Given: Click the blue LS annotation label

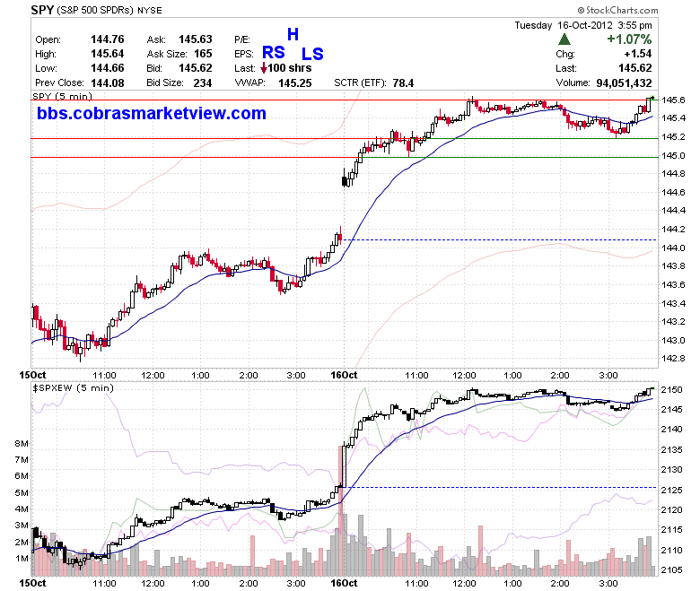Looking at the screenshot, I should 312,54.
